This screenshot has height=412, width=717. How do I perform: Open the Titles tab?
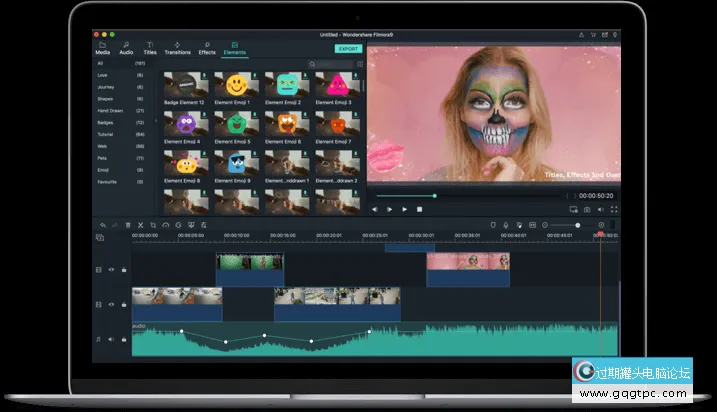tap(150, 48)
